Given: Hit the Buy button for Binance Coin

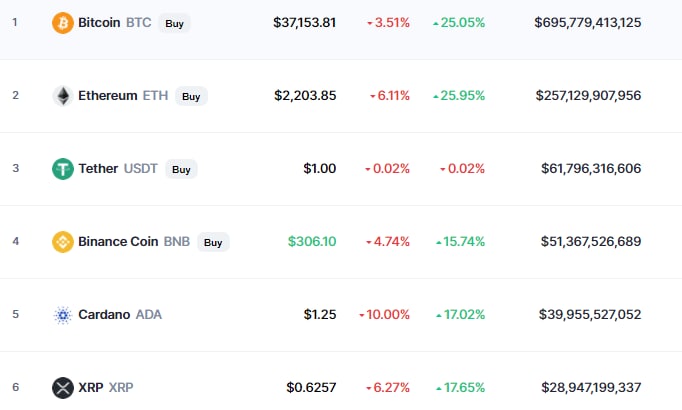Looking at the screenshot, I should (x=212, y=242).
